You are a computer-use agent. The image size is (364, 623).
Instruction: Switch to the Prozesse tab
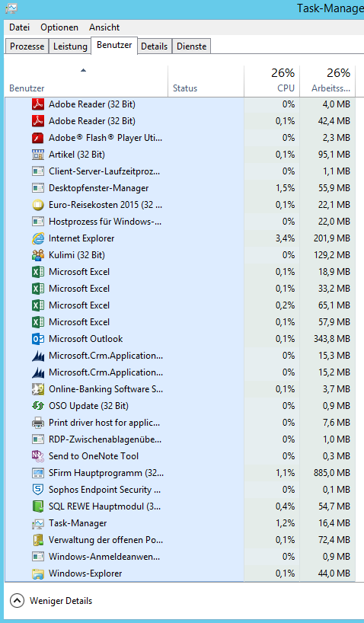(27, 46)
